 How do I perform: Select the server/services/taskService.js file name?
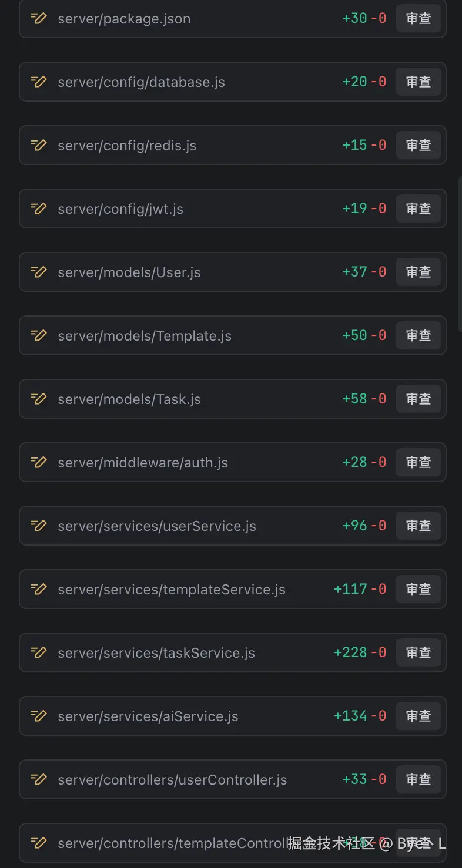coord(156,653)
